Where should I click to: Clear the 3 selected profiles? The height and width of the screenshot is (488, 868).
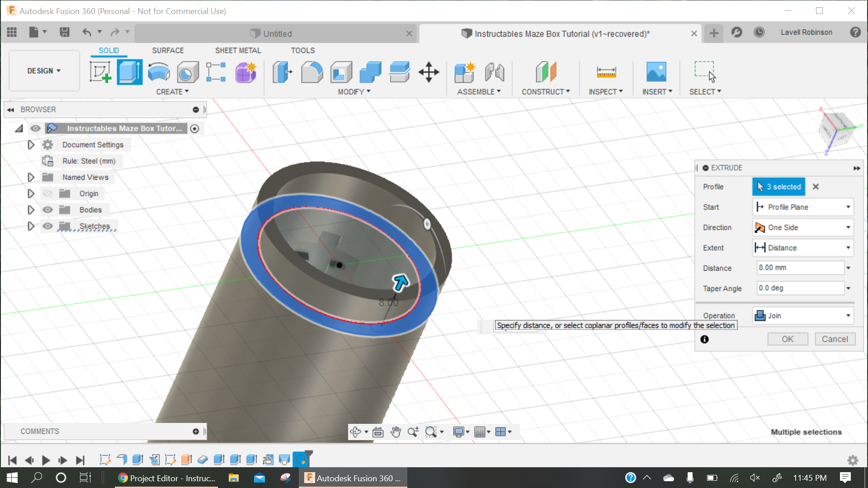coord(816,187)
